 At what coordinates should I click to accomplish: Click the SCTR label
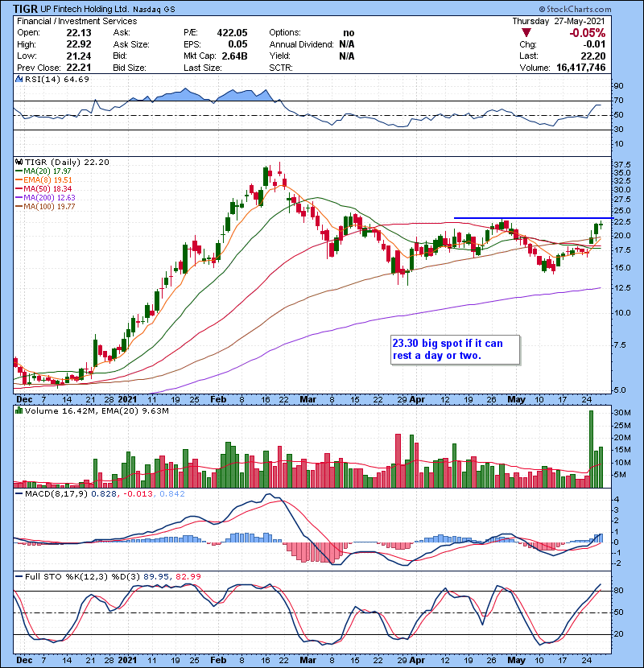(x=281, y=68)
